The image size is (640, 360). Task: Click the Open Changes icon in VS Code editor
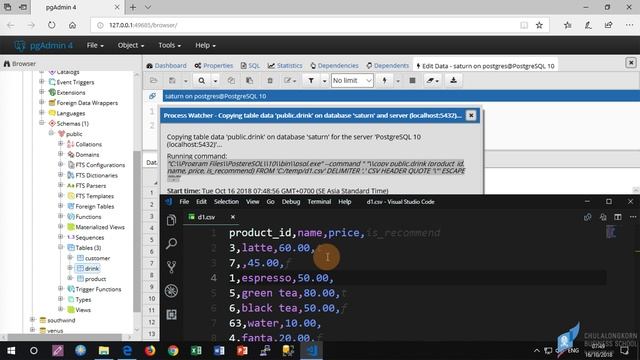pos(603,217)
